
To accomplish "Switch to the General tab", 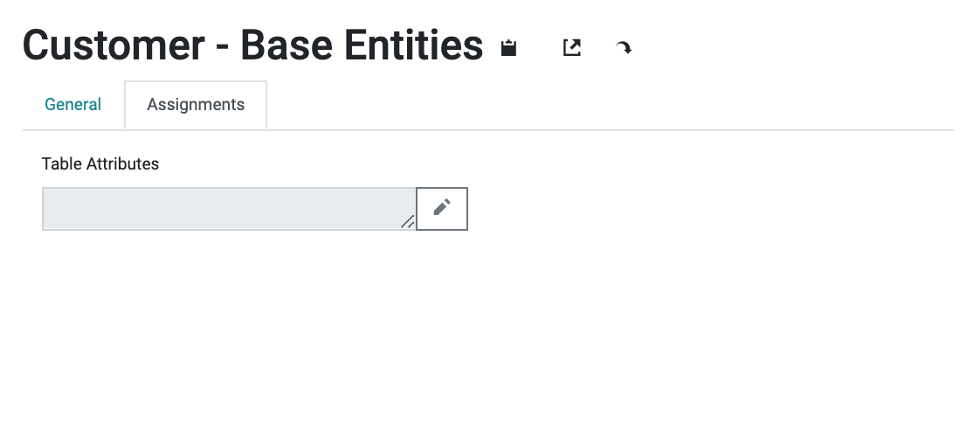I will (x=73, y=104).
